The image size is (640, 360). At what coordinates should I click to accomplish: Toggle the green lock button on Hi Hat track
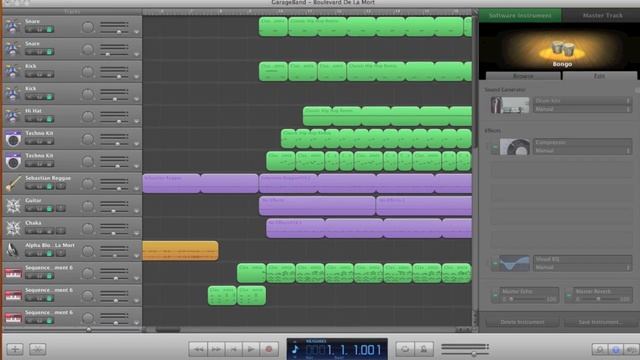(x=49, y=119)
